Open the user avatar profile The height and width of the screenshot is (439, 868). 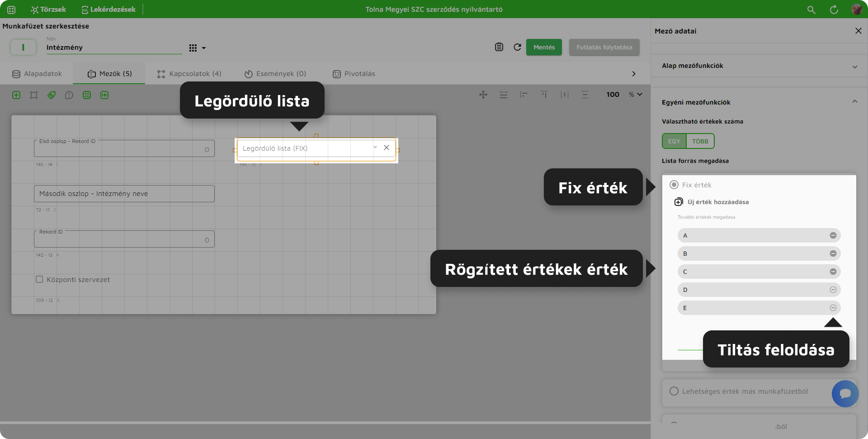tap(857, 10)
